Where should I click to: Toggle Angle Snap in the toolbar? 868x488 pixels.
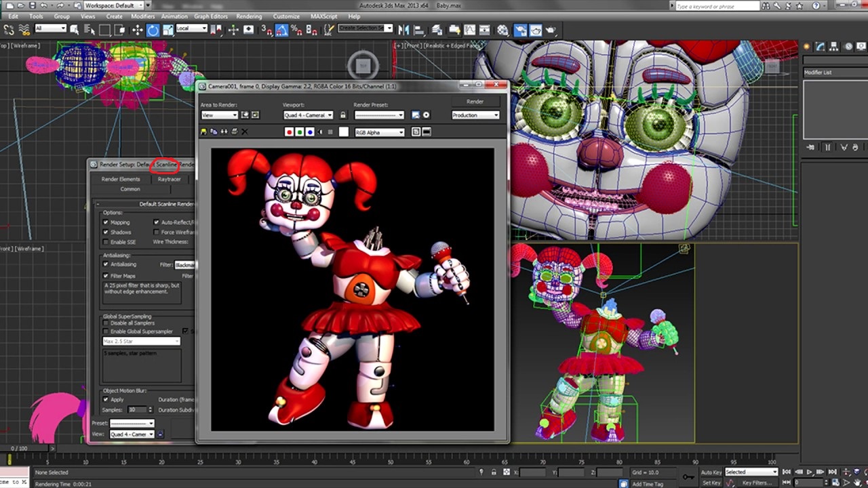pos(281,30)
